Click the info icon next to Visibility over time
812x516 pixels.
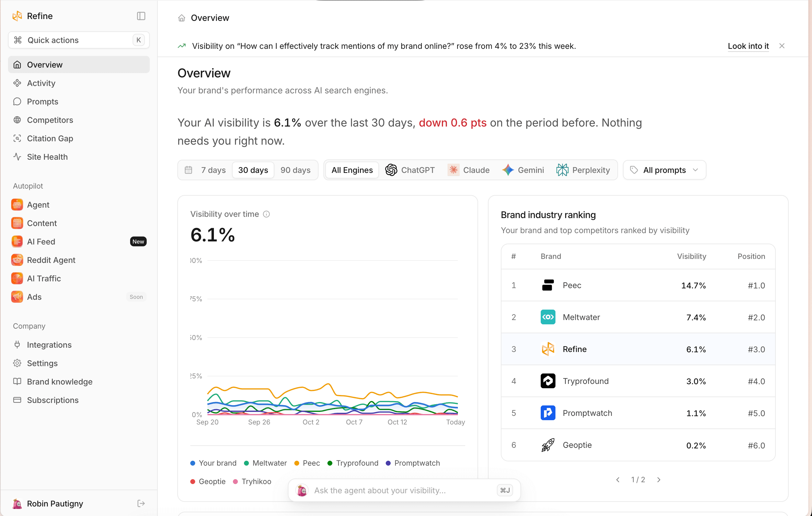click(x=266, y=214)
